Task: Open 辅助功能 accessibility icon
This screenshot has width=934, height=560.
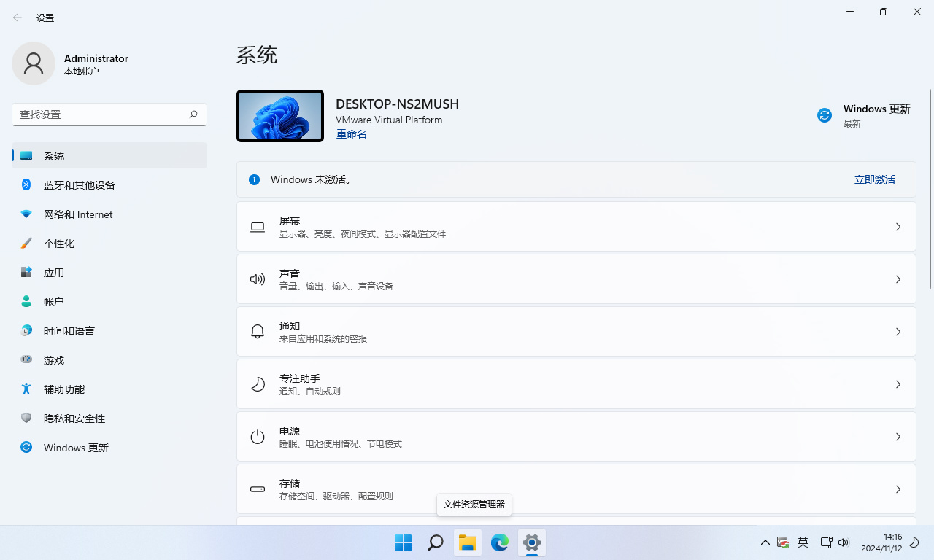Action: [26, 389]
